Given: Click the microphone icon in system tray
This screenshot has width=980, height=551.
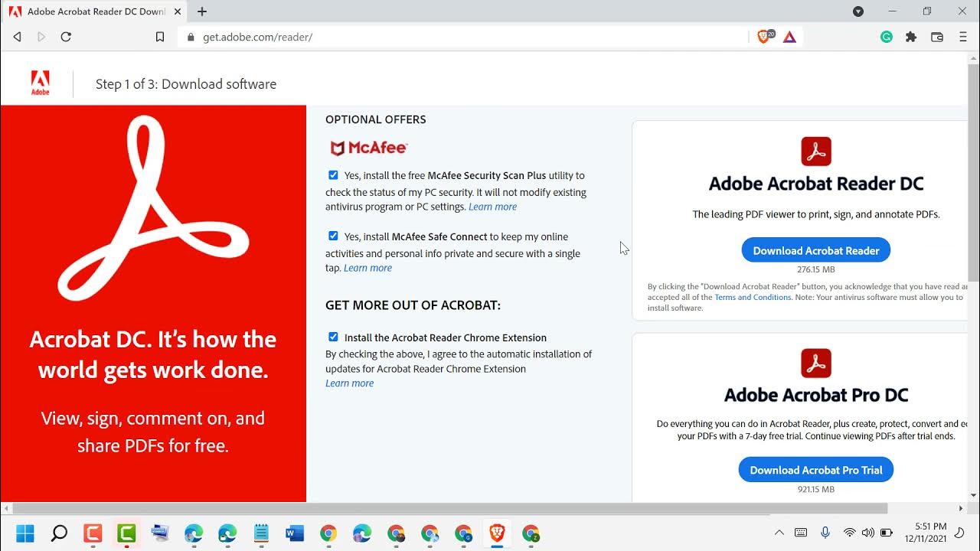Looking at the screenshot, I should tap(825, 533).
